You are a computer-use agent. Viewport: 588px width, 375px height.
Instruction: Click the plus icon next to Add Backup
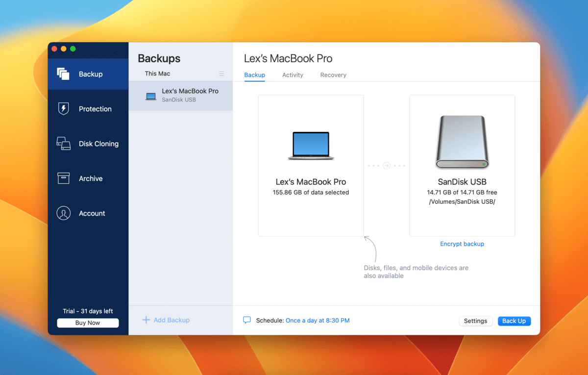pyautogui.click(x=146, y=320)
